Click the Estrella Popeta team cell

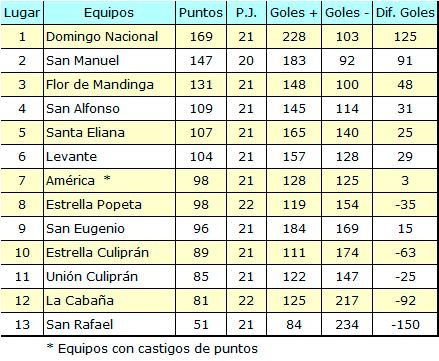pos(109,205)
